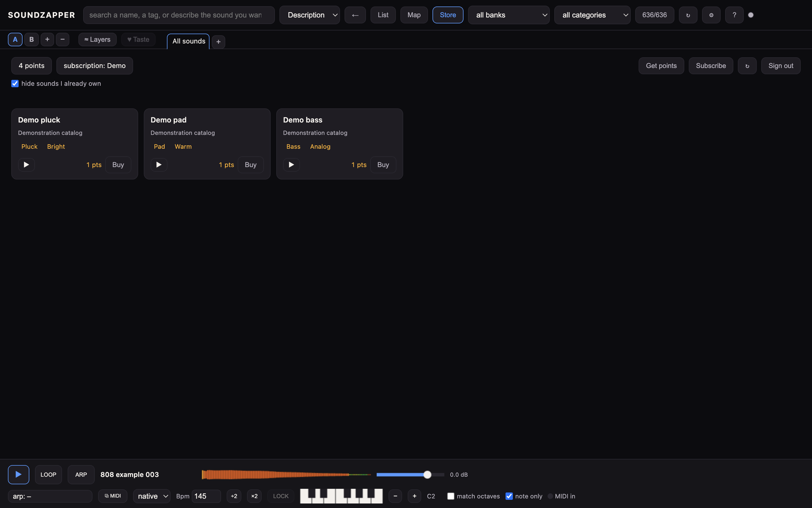Refresh account with icon beside Subscribe
The width and height of the screenshot is (812, 508).
[x=747, y=66]
